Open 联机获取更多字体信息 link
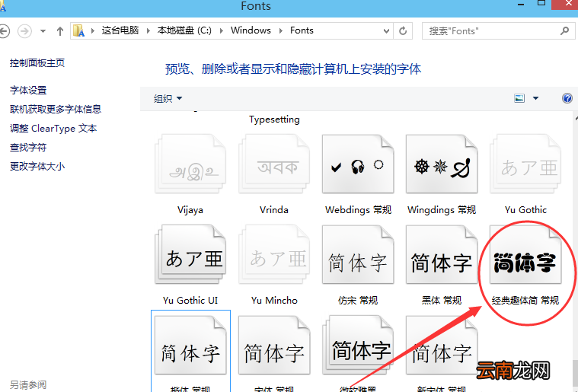 (x=56, y=109)
